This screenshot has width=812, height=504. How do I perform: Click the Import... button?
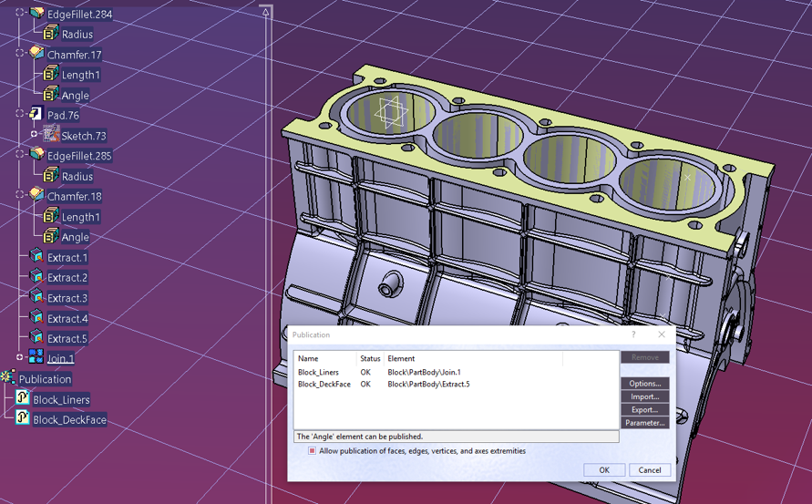click(x=644, y=396)
